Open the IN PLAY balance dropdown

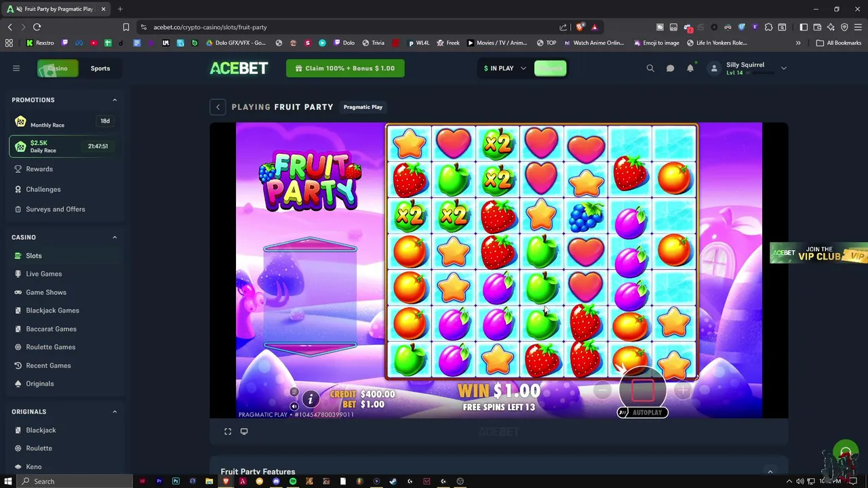(x=505, y=68)
